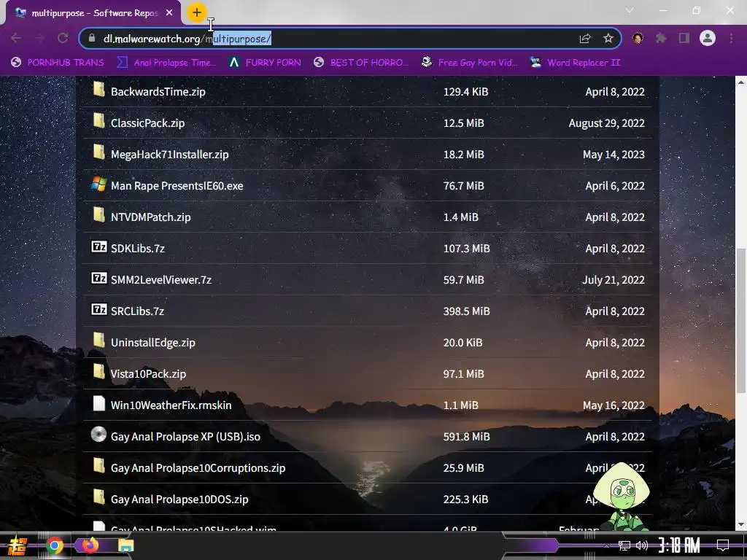Screen dimensions: 747x560
Task: Open the notification center icon
Action: (723, 545)
